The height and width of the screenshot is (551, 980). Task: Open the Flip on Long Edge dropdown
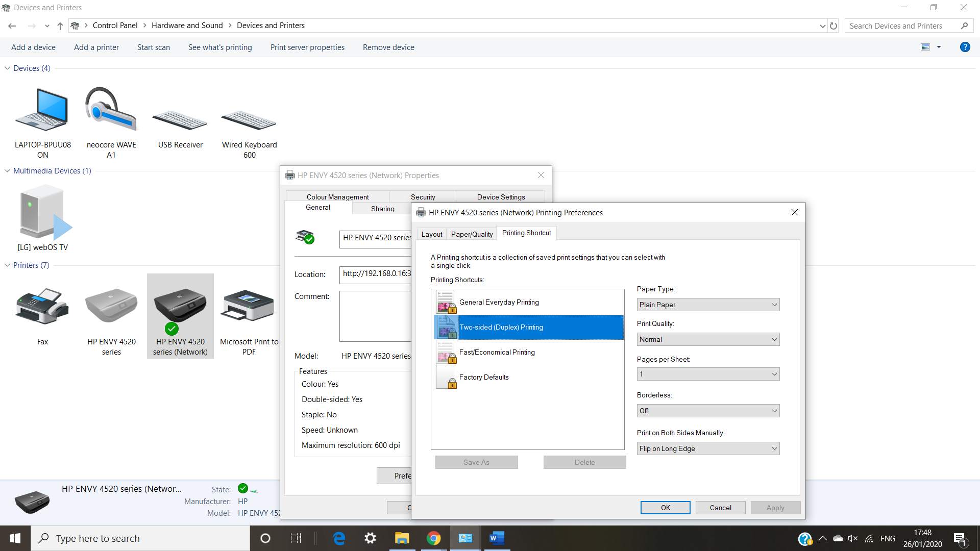tap(708, 448)
